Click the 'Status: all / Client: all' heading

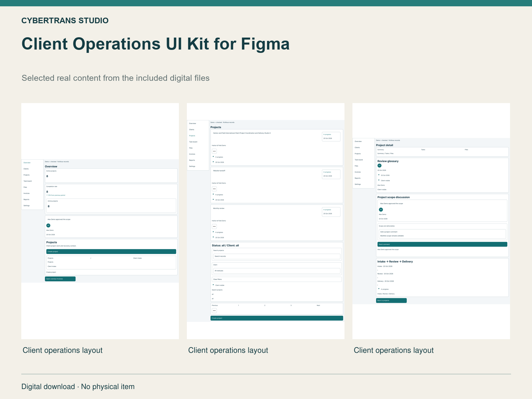coord(225,245)
